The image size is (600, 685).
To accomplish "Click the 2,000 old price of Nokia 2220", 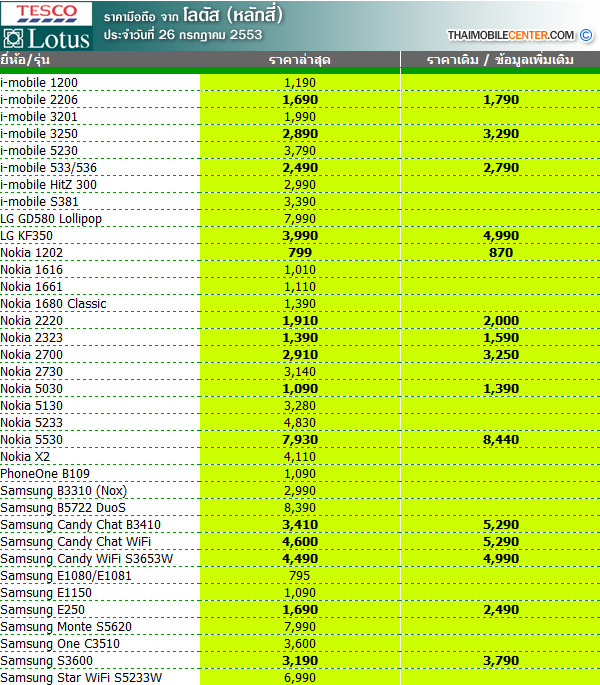I will click(x=501, y=321).
